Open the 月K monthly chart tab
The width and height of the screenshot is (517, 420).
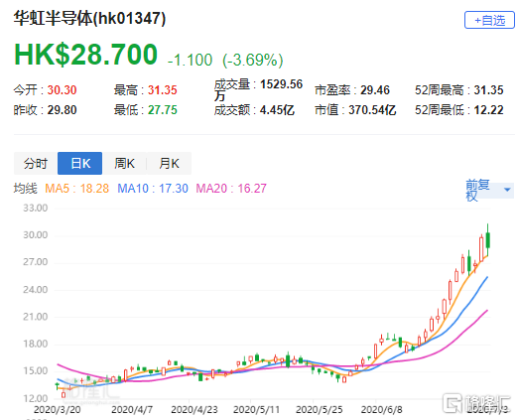click(169, 164)
